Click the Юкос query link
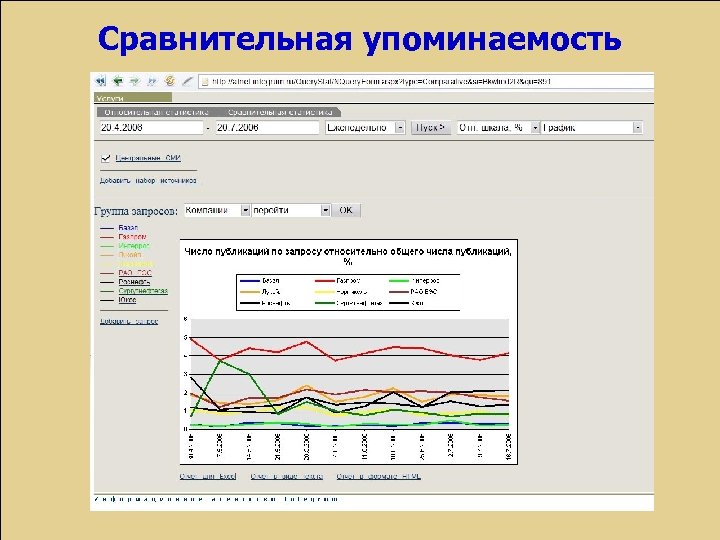This screenshot has width=720, height=540. (127, 300)
